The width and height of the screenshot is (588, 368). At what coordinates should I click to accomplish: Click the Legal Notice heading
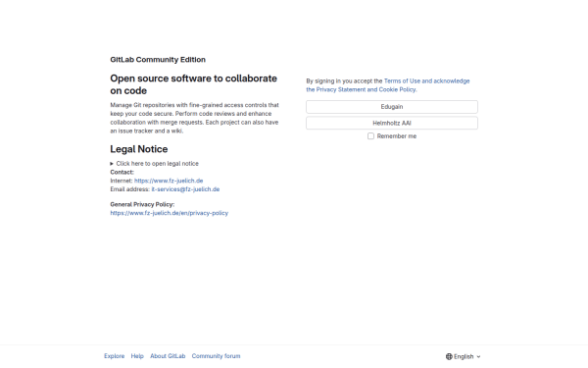pos(139,149)
